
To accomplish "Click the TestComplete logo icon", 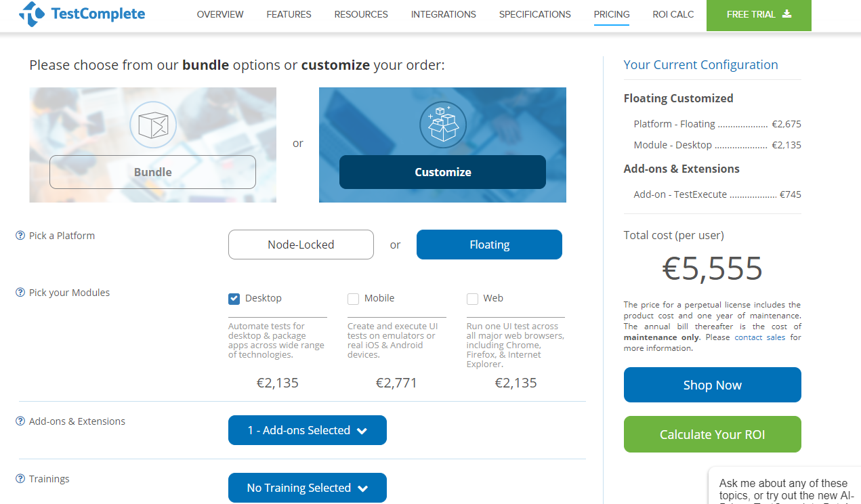I will pyautogui.click(x=32, y=14).
